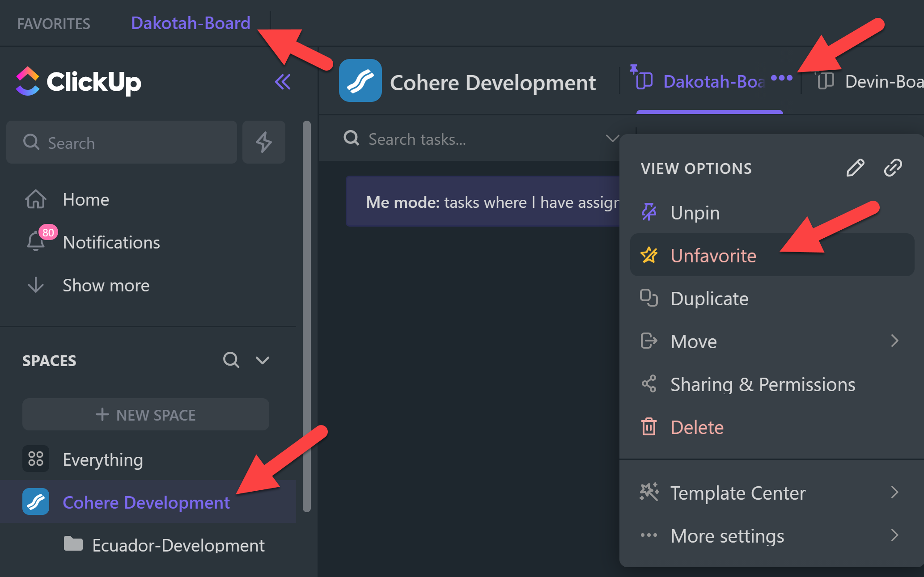924x577 pixels.
Task: Click the Everything grid icon
Action: pos(36,459)
